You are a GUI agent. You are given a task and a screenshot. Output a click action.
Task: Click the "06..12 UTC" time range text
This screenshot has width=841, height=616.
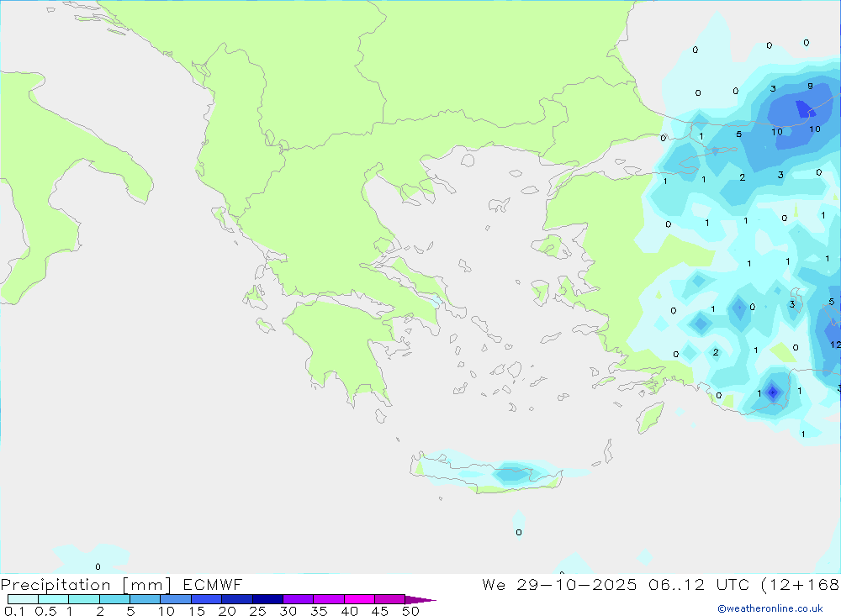pos(698,584)
